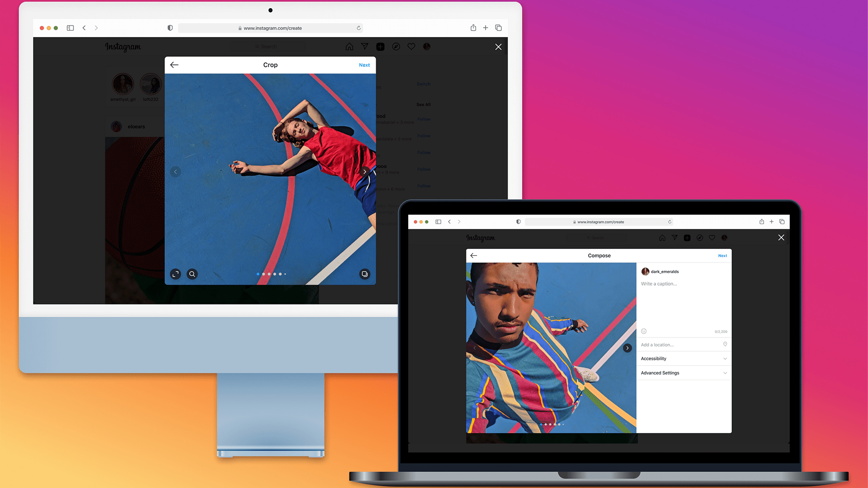Click the aspect ratio crop icon
The width and height of the screenshot is (868, 488).
[x=175, y=274]
